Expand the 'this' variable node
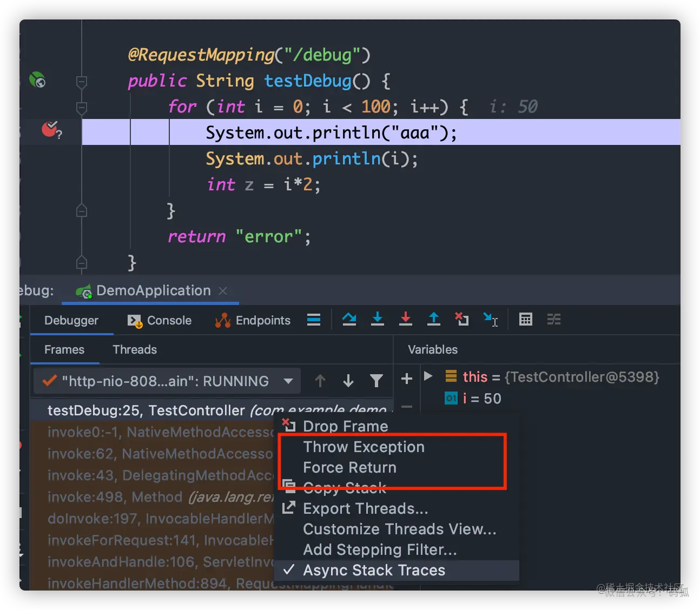This screenshot has height=610, width=700. click(x=428, y=376)
